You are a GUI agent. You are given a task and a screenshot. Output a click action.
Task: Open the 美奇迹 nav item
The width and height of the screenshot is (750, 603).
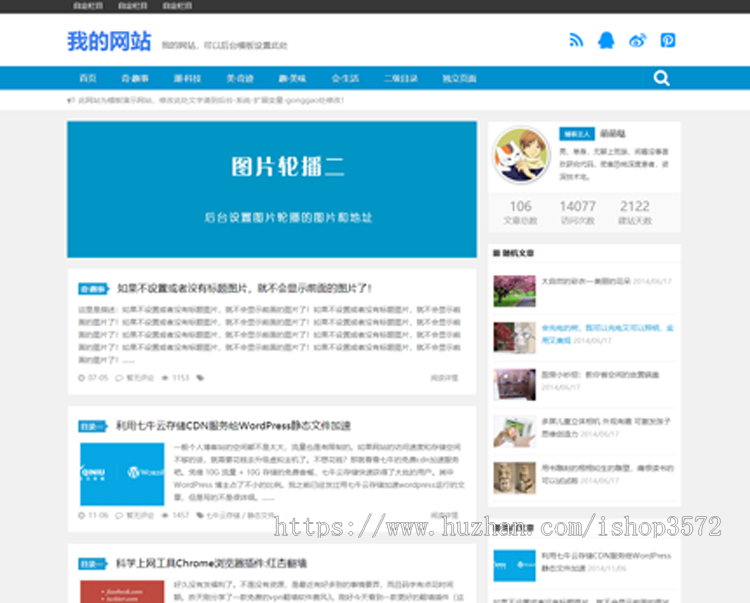click(240, 78)
